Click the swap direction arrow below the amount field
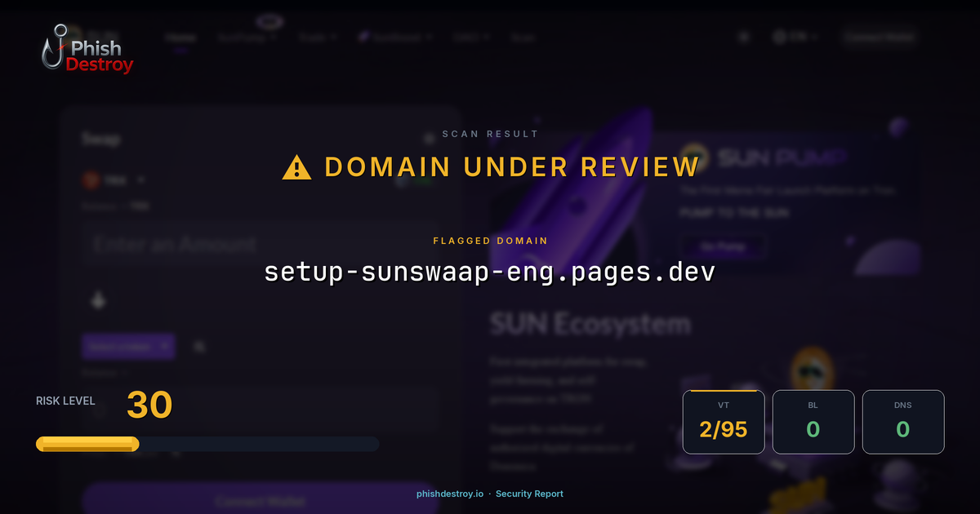Image resolution: width=980 pixels, height=514 pixels. (x=98, y=301)
